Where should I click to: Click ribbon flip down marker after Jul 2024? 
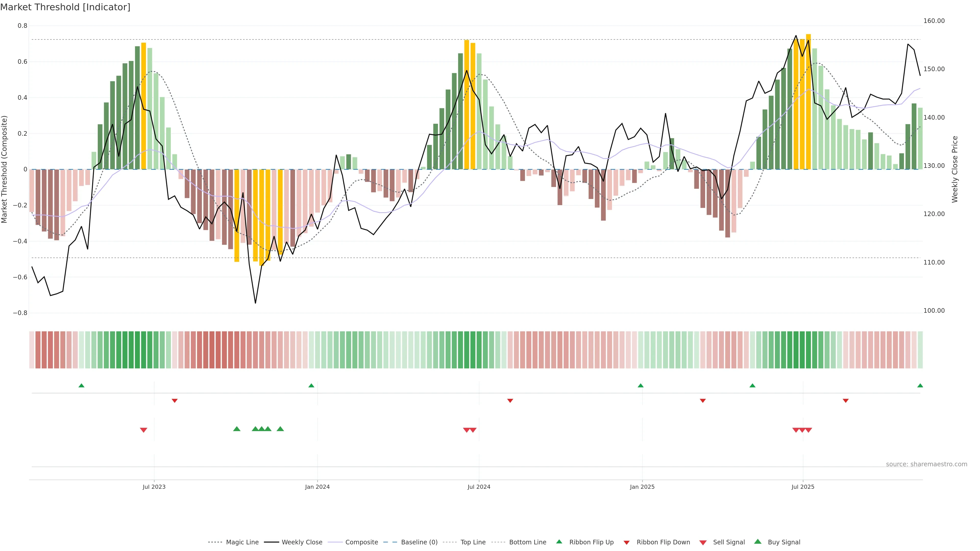click(x=510, y=401)
